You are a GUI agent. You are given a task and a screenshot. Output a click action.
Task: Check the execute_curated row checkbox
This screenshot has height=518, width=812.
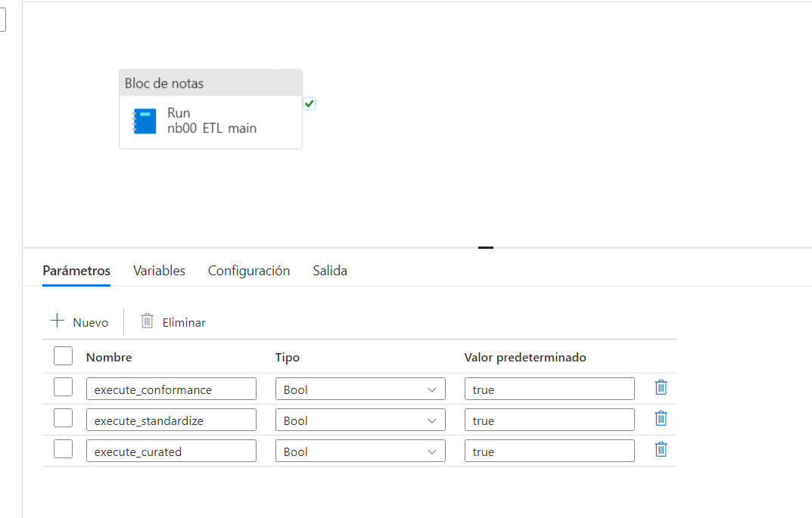pos(64,449)
